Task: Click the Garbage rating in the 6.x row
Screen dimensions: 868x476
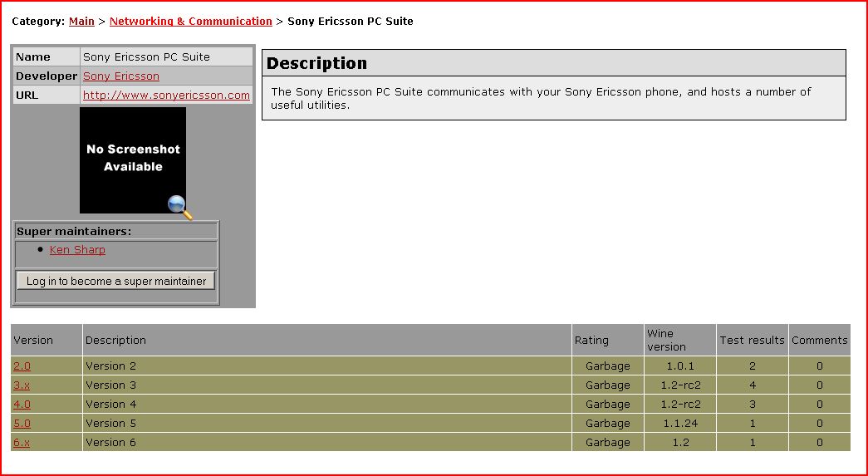Action: click(608, 442)
